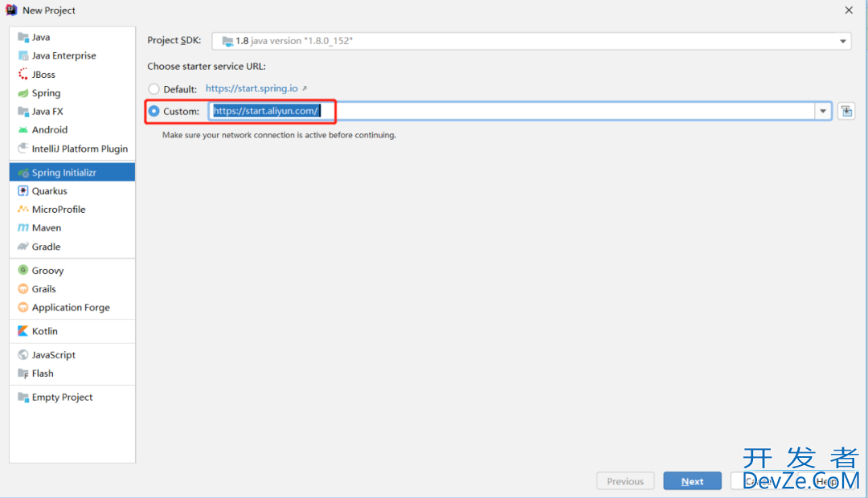Select the Quarkus icon
This screenshot has width=868, height=498.
tap(23, 191)
